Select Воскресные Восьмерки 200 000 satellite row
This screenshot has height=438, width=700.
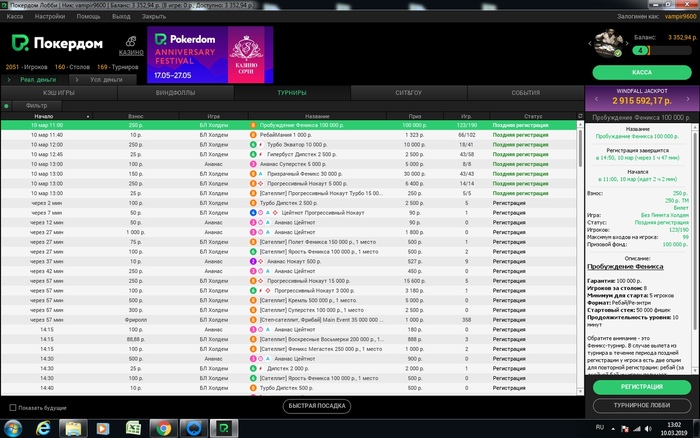(289, 340)
